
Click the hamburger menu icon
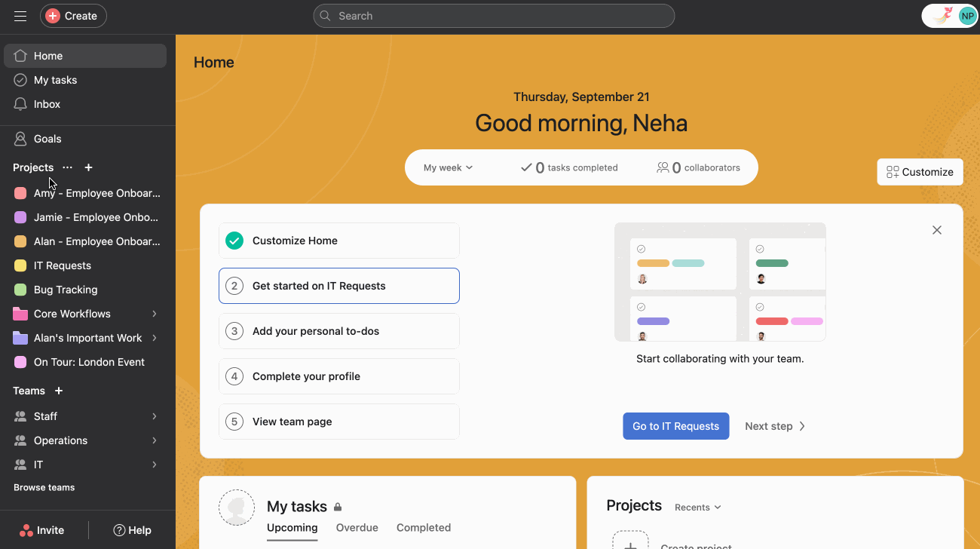20,16
